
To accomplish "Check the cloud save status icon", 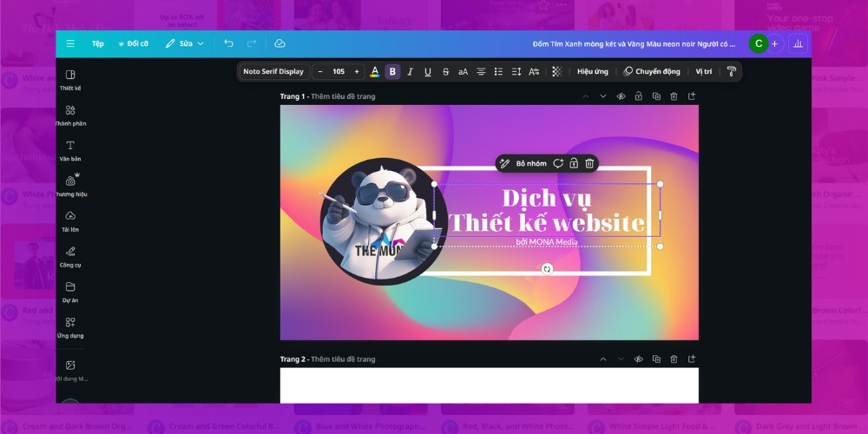I will tap(279, 43).
